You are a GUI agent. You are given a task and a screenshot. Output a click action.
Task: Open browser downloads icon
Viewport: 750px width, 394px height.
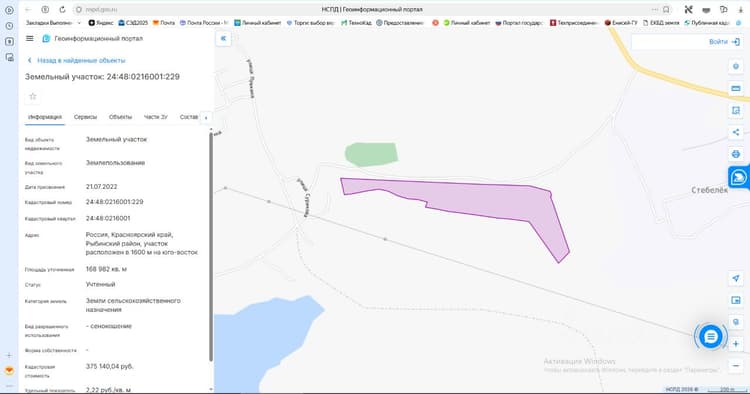[740, 9]
